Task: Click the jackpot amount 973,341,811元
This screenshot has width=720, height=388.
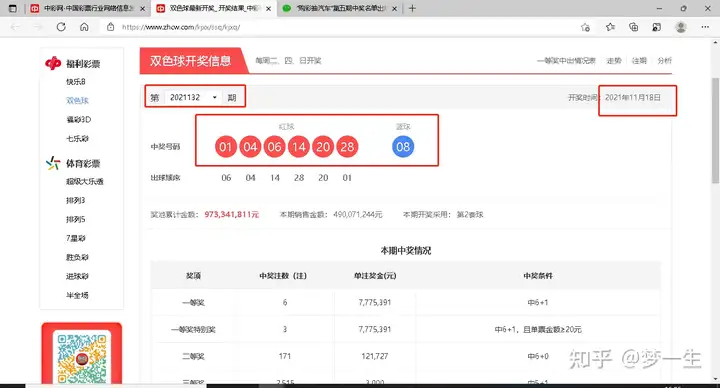Action: (231, 214)
